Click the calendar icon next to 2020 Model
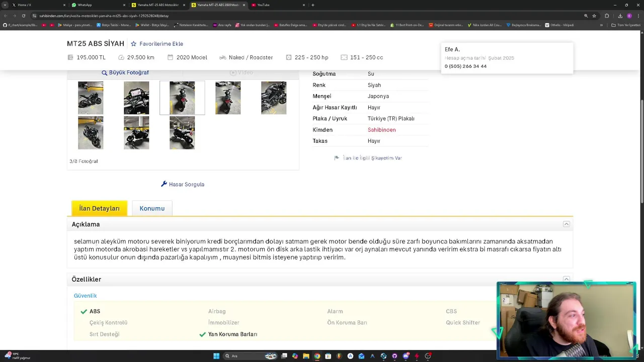644x362 pixels. [x=170, y=57]
